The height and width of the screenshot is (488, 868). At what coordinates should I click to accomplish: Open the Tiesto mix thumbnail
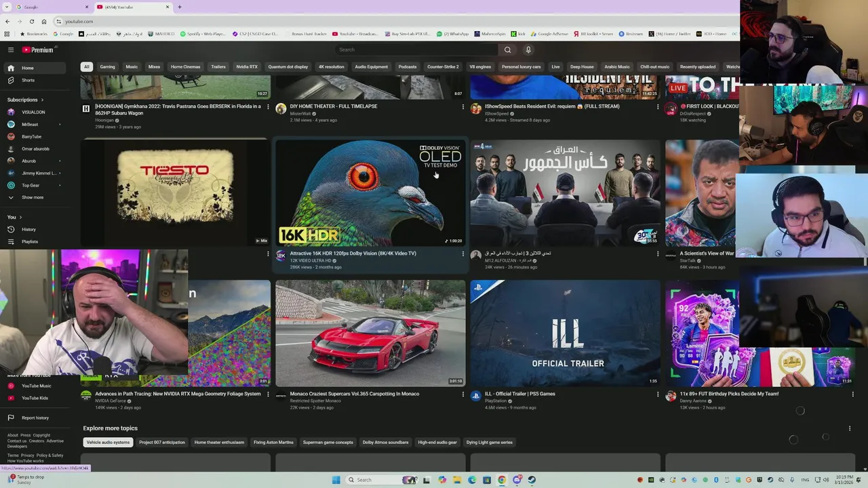point(176,192)
